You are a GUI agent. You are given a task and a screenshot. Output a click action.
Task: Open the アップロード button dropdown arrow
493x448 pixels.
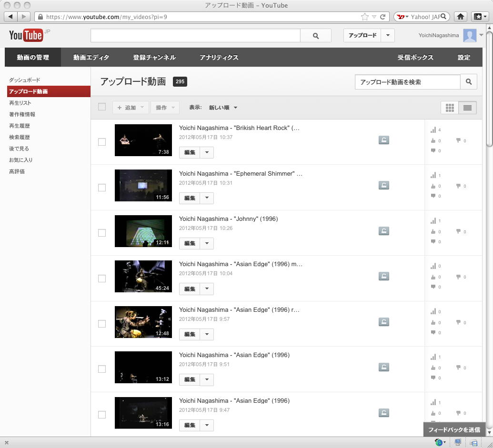[388, 36]
